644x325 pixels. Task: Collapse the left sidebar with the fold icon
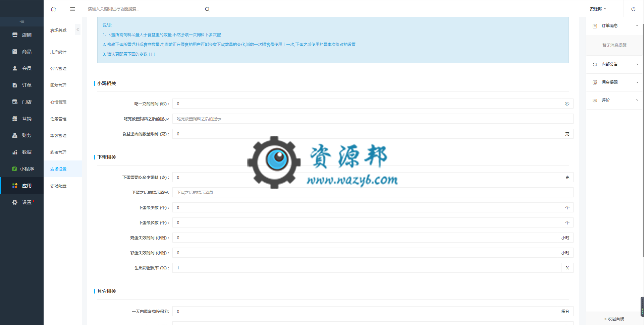click(x=22, y=21)
